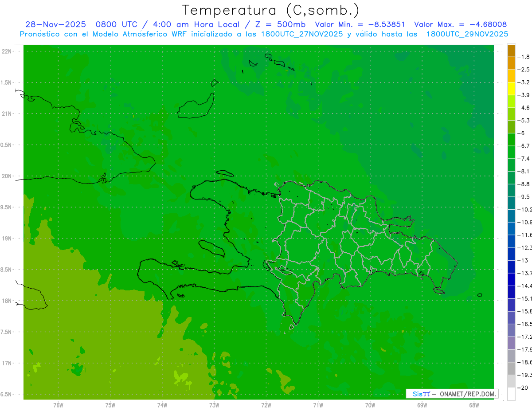
Task: Click the '-2.5' colorbar label
Action: pos(524,70)
